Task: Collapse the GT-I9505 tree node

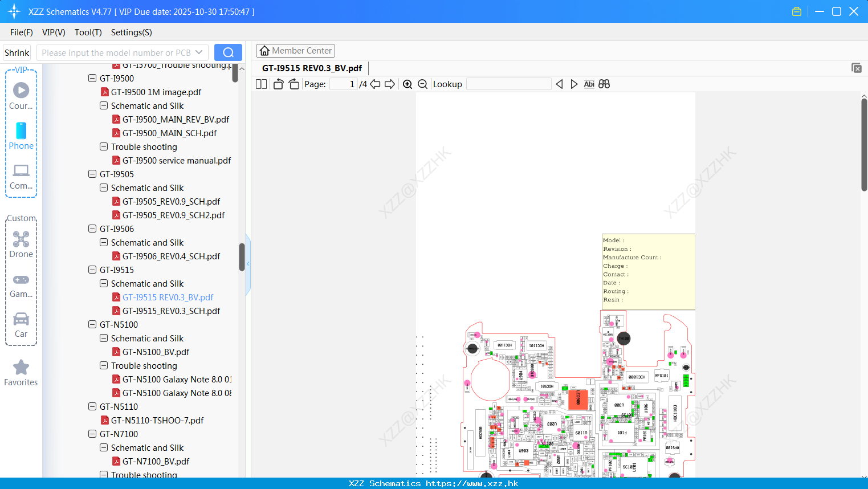Action: pos(92,174)
